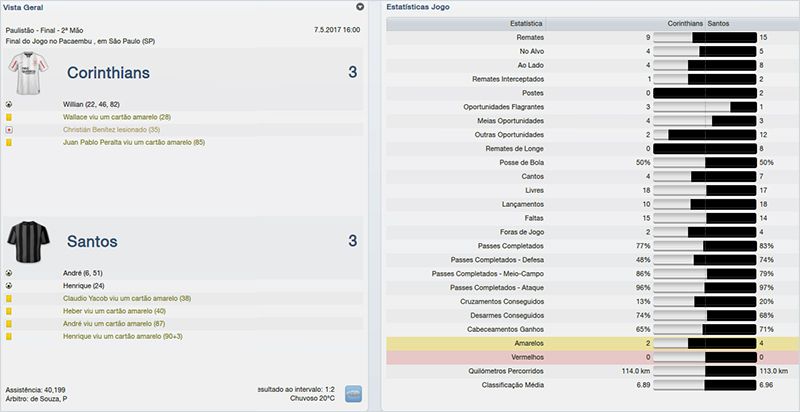Click the yellow card icon beside Juan Pablo Peralta
Screen dimensions: 800x412
click(8, 143)
